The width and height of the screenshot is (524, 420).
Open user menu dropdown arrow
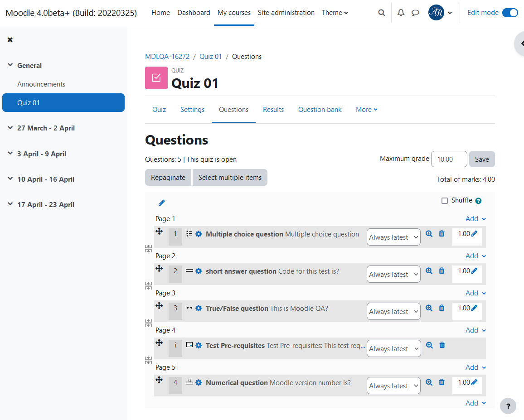(450, 13)
